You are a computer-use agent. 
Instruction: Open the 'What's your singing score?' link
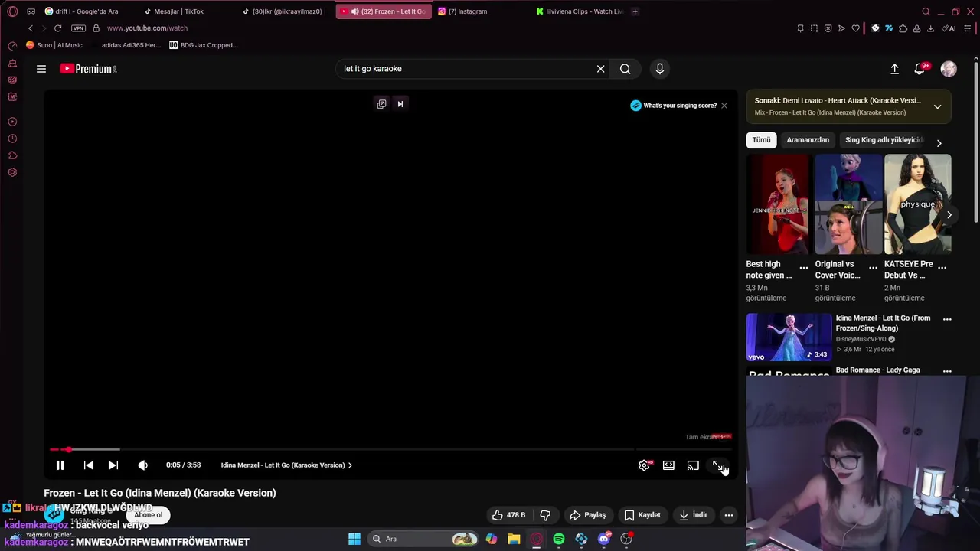coord(674,106)
